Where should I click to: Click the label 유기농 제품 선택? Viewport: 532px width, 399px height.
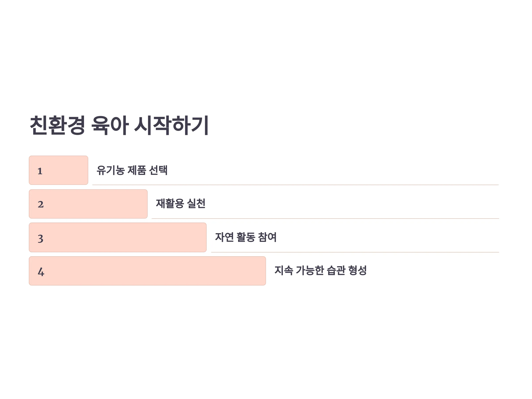coord(132,170)
